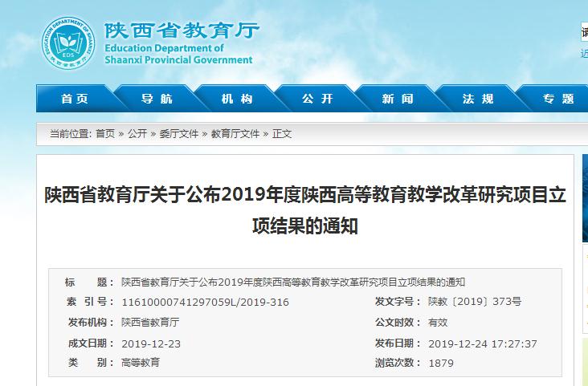This screenshot has width=588, height=386.
Task: Click 公开 in the breadcrumb path
Action: pyautogui.click(x=137, y=134)
